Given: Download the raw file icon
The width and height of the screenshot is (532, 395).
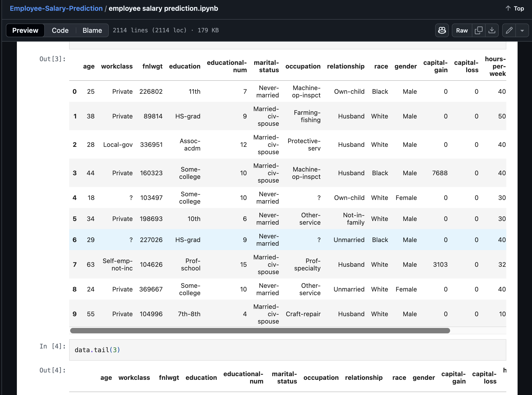Looking at the screenshot, I should [x=492, y=30].
